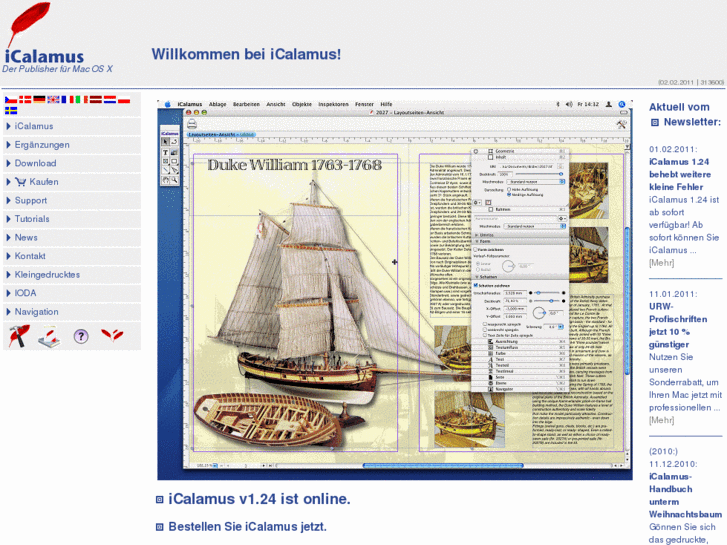The height and width of the screenshot is (545, 727).
Task: Expand the IODA sidebar item
Action: [x=72, y=293]
